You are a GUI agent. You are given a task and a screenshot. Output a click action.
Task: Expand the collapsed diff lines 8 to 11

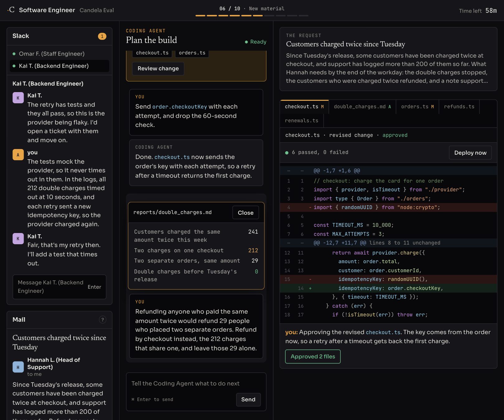tap(388, 243)
